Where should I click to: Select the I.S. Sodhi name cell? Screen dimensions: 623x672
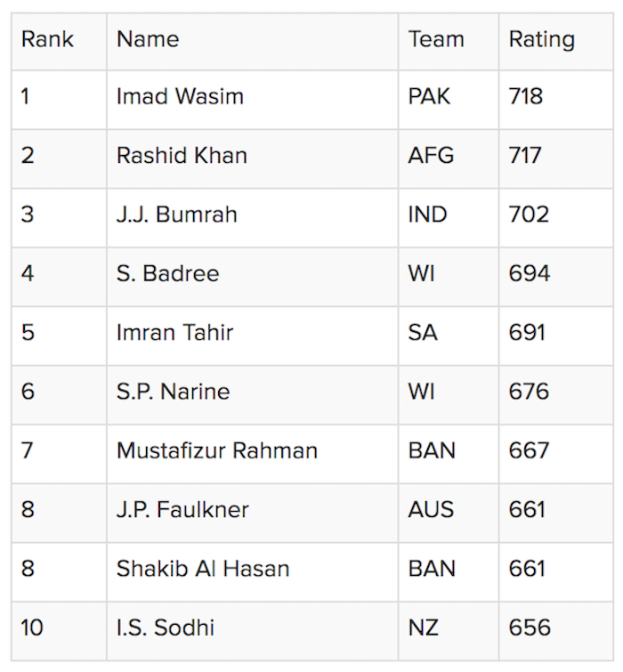tap(166, 627)
